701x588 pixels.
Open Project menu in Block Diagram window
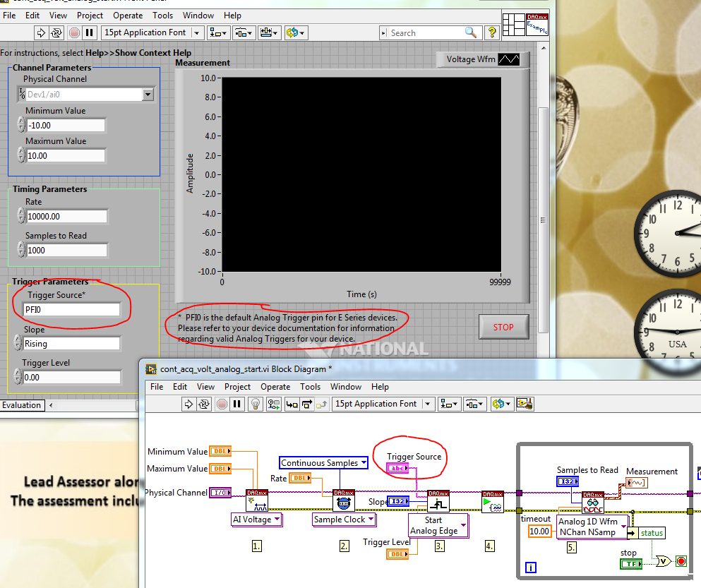pos(237,387)
